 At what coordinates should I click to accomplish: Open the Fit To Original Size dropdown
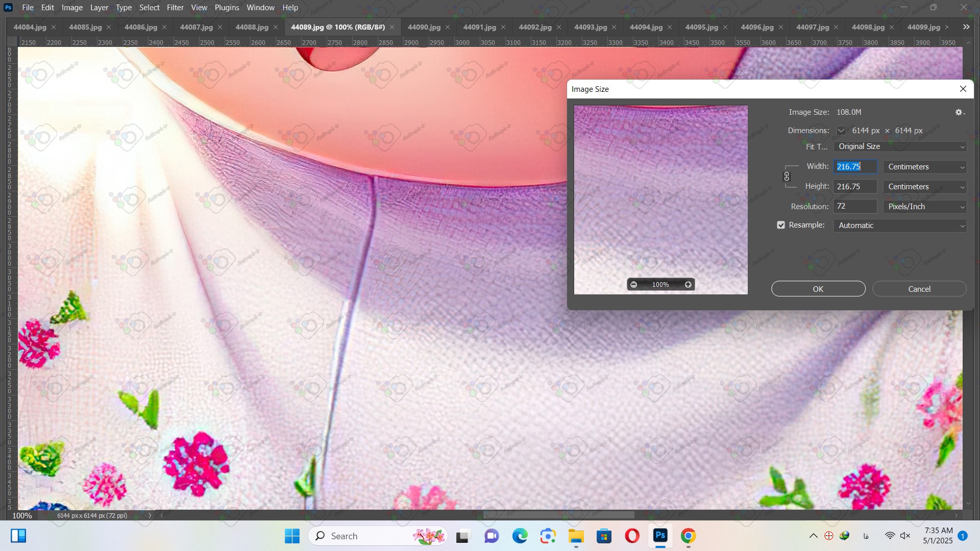(x=900, y=146)
